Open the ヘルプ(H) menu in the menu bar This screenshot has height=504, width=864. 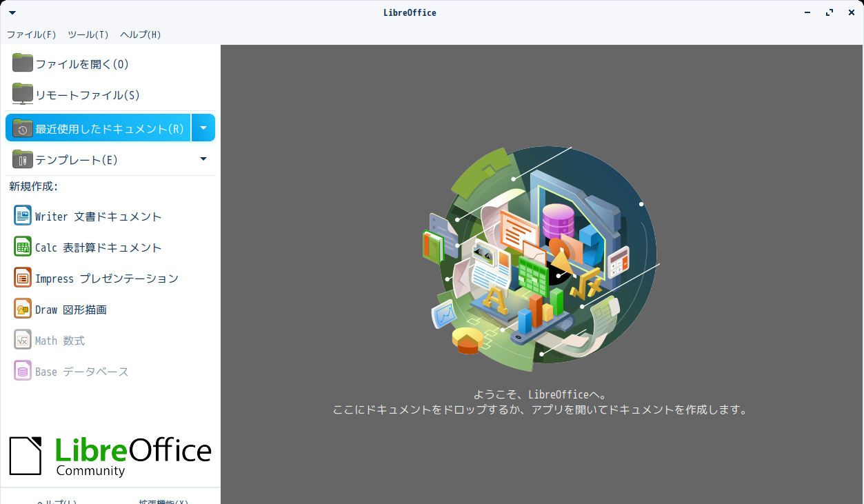pyautogui.click(x=141, y=34)
